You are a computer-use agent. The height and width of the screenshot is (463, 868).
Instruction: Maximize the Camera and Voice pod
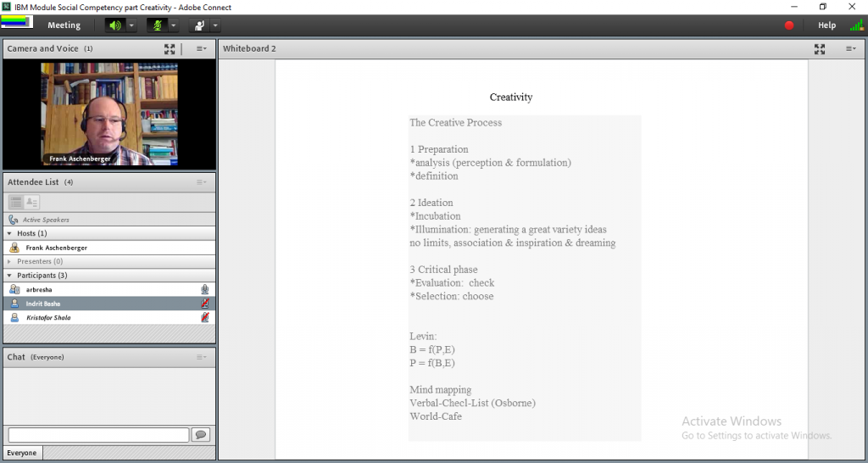pos(170,48)
